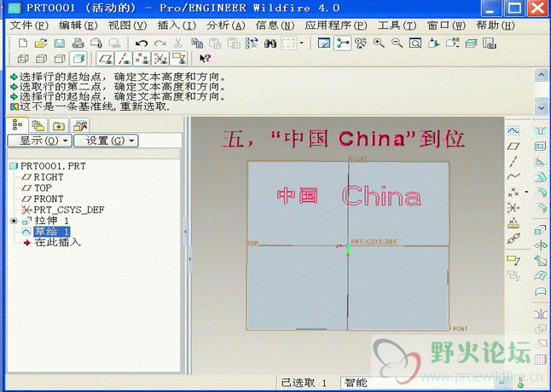Zoom out using the magnifier minus icon
551x392 pixels.
397,43
